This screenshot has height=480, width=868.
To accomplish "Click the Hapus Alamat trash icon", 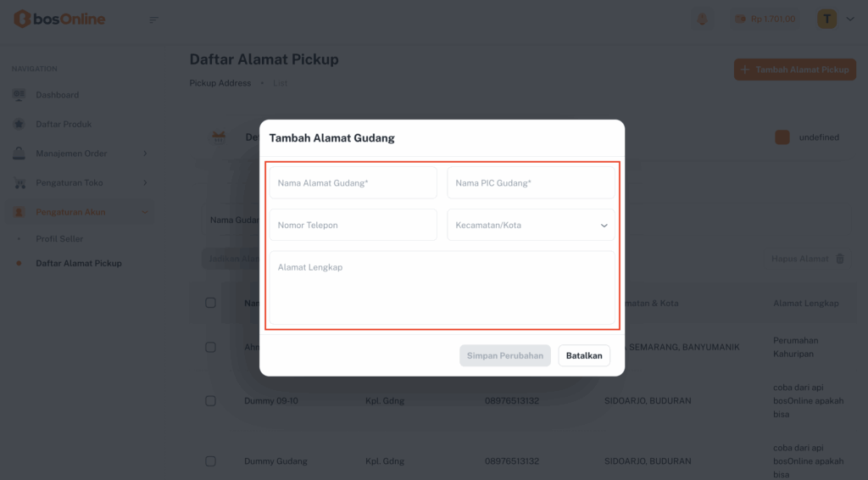I will 840,259.
